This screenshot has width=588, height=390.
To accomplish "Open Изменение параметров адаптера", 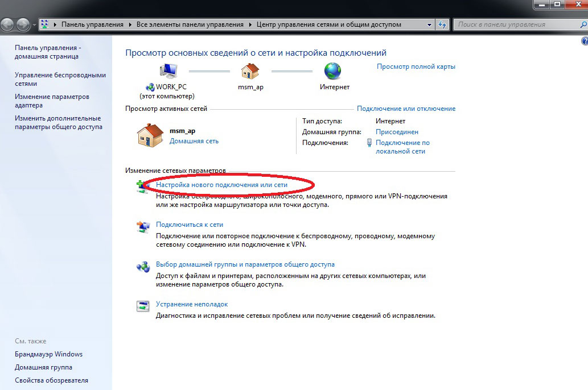I will click(52, 101).
